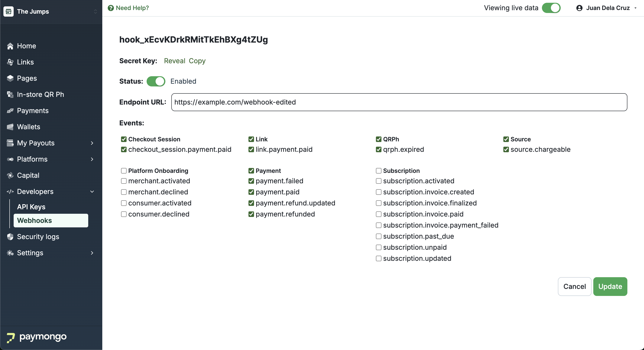Check merchant.declined event
Screen dimensions: 644x350
(x=124, y=192)
